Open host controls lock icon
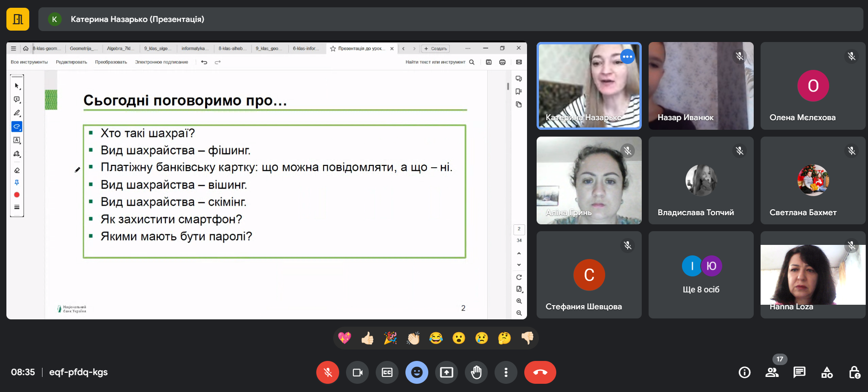The width and height of the screenshot is (868, 392). coord(854,372)
